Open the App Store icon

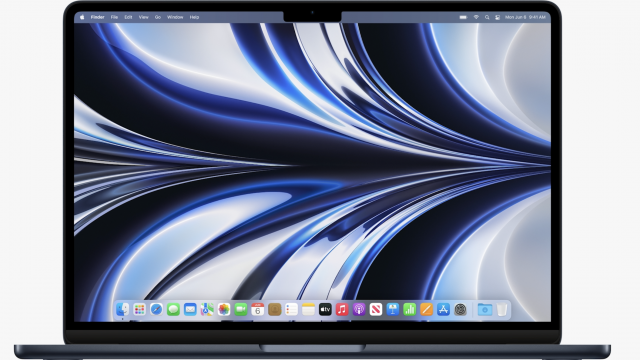click(443, 309)
